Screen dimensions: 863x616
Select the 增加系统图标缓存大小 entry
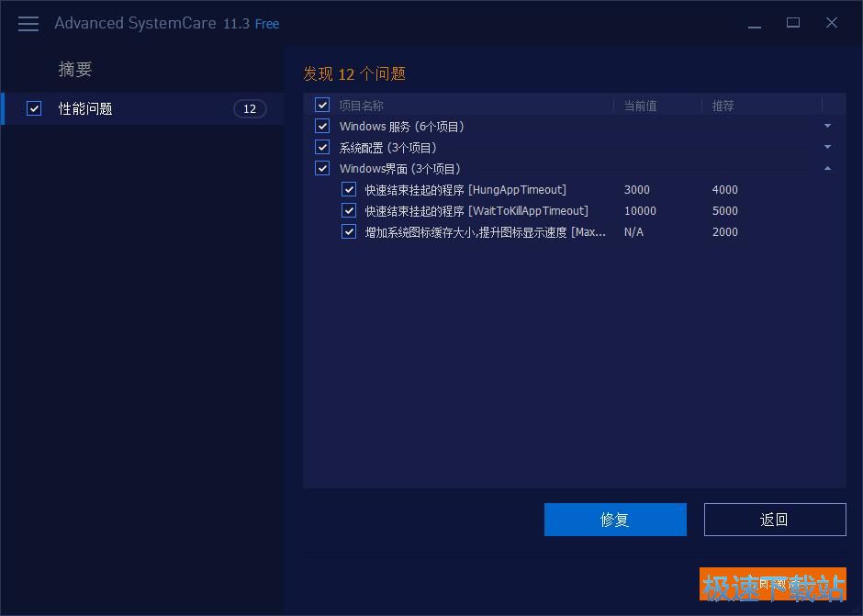pos(486,231)
